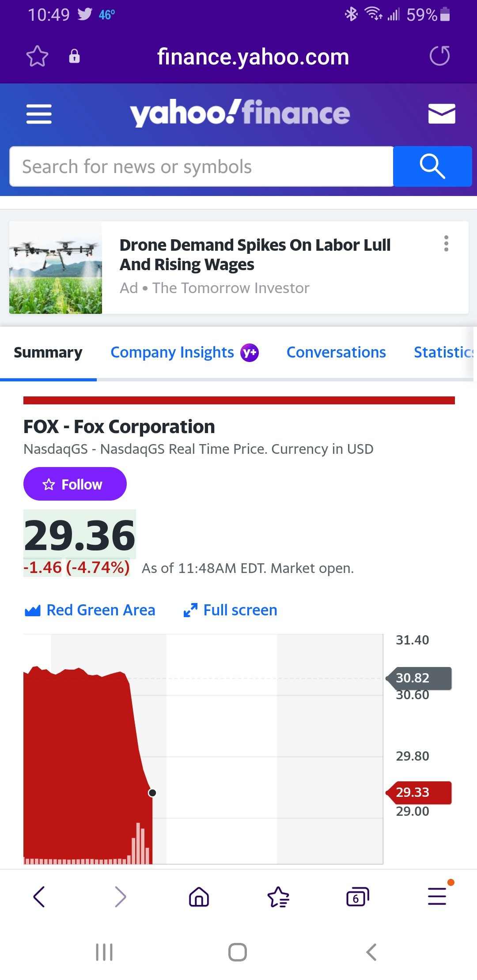Tap the Yahoo Finance Plus badge

[250, 352]
